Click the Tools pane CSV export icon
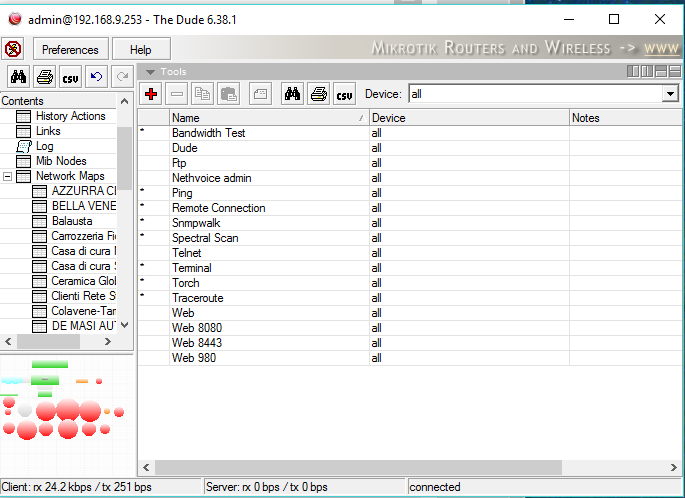685x498 pixels. click(x=344, y=93)
